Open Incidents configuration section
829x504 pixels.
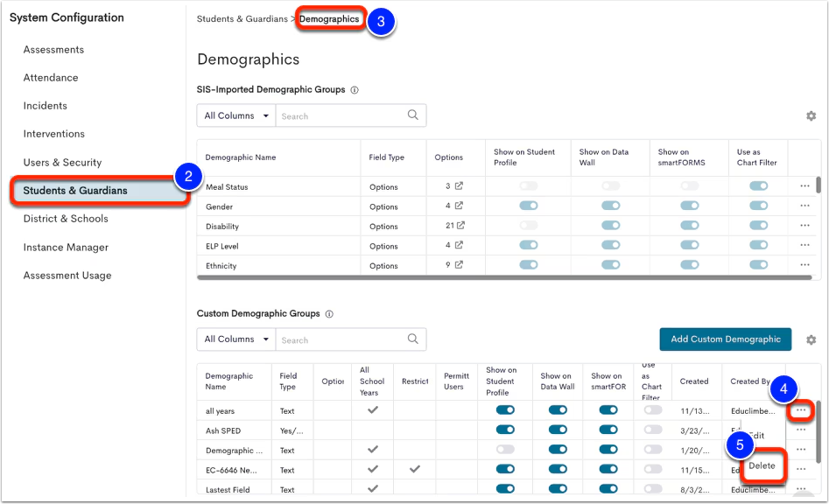pyautogui.click(x=45, y=106)
